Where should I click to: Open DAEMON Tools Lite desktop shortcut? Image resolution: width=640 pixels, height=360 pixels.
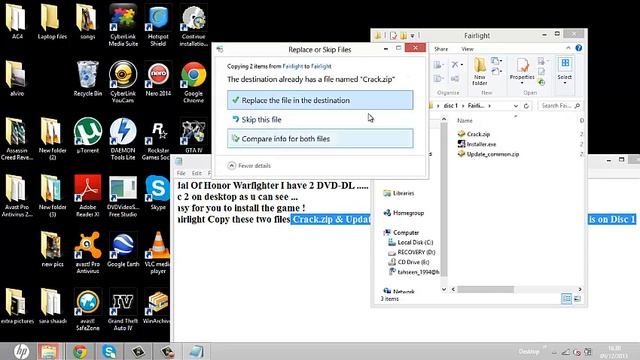coord(123,139)
